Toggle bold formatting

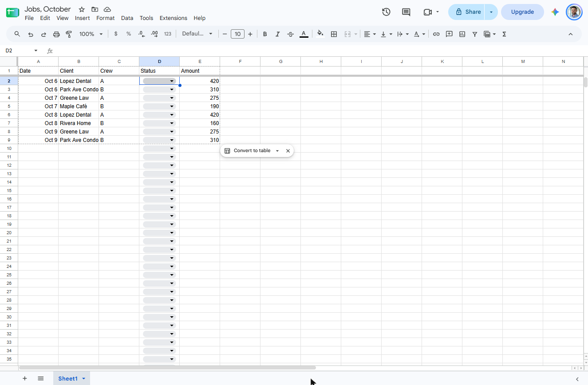tap(265, 34)
